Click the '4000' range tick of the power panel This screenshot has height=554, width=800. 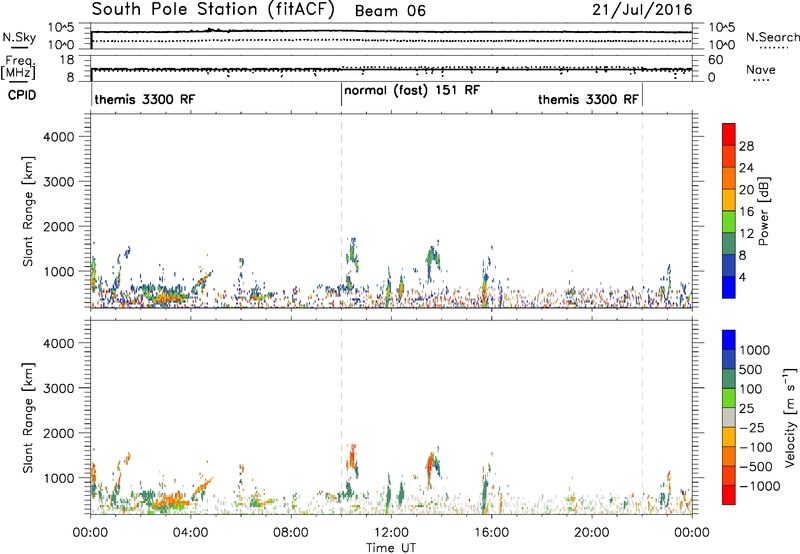[x=59, y=137]
